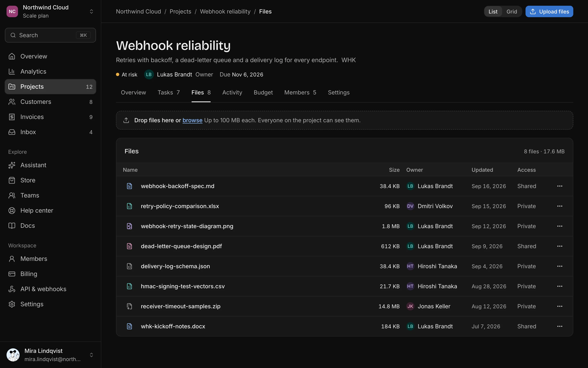The width and height of the screenshot is (588, 368).
Task: Click the Customers people icon
Action: point(12,102)
